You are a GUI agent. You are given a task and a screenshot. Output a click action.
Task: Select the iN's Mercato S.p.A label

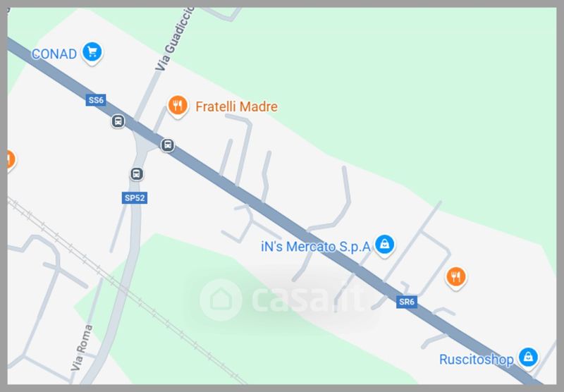(x=315, y=247)
